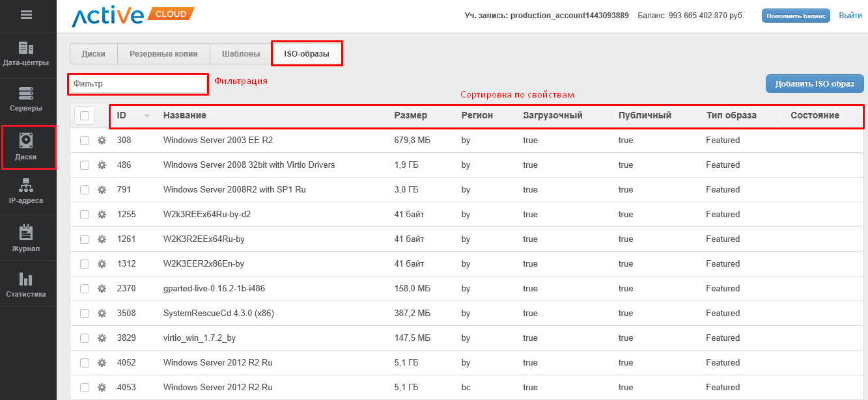Click Пополнить баланс button

click(796, 16)
